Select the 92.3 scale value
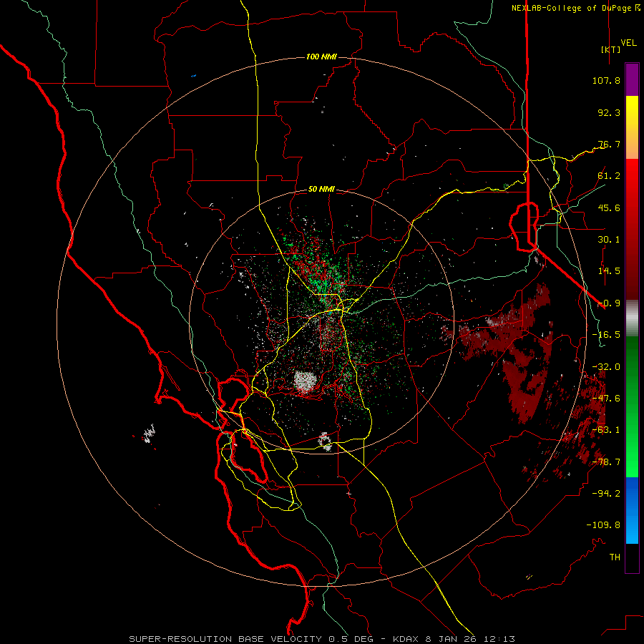 click(x=609, y=112)
